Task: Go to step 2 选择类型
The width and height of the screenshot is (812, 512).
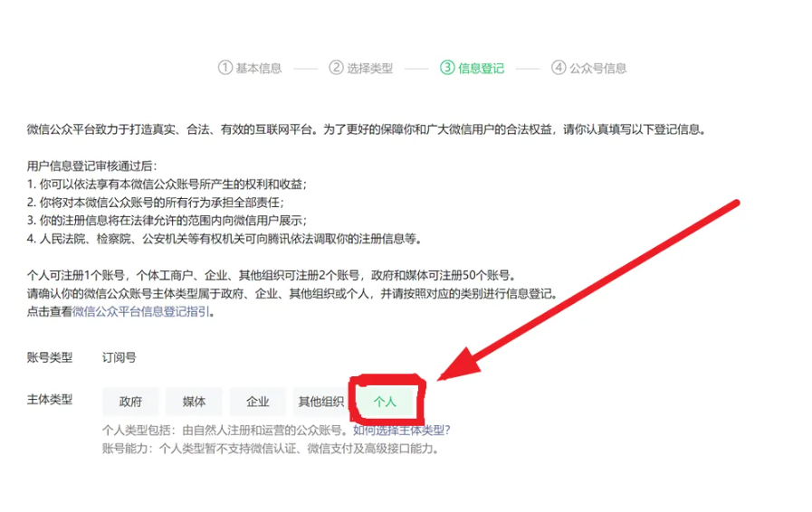Action: (361, 68)
